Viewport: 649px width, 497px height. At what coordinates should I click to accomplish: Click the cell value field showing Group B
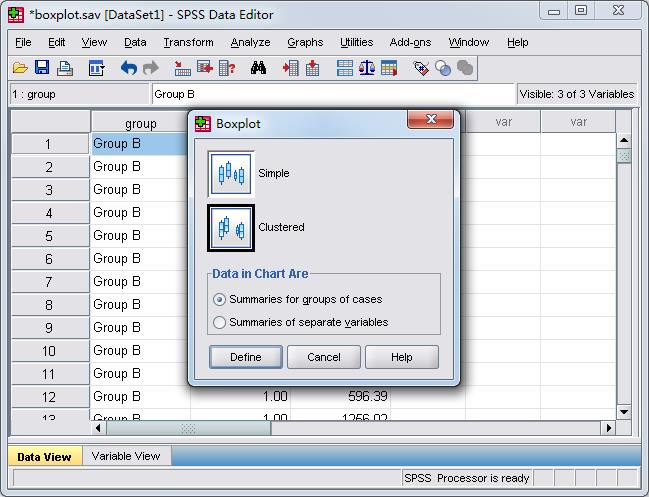(333, 94)
